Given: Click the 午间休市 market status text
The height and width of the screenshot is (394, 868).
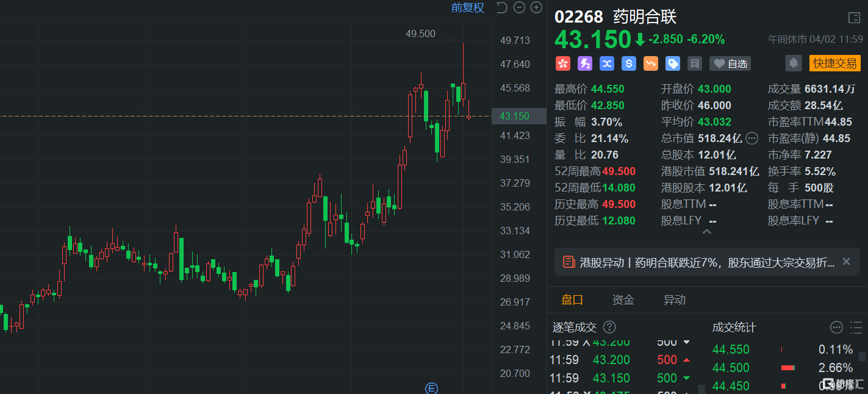Looking at the screenshot, I should 787,40.
